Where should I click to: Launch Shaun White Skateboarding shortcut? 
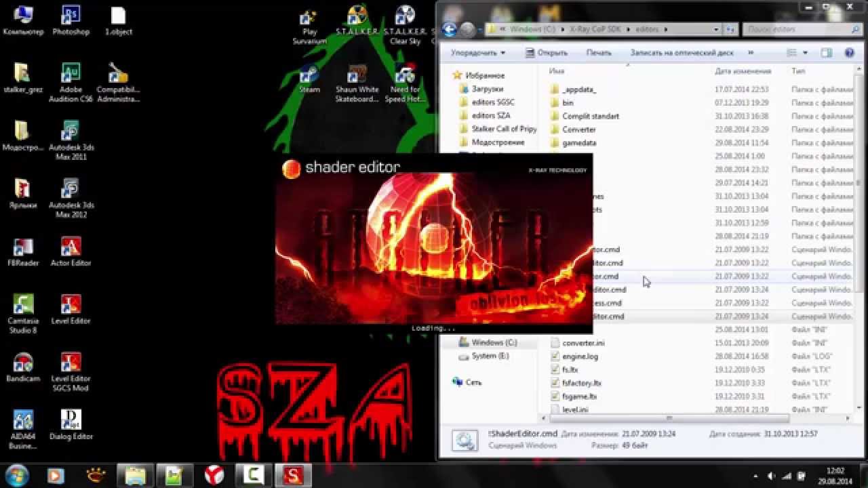tap(357, 83)
